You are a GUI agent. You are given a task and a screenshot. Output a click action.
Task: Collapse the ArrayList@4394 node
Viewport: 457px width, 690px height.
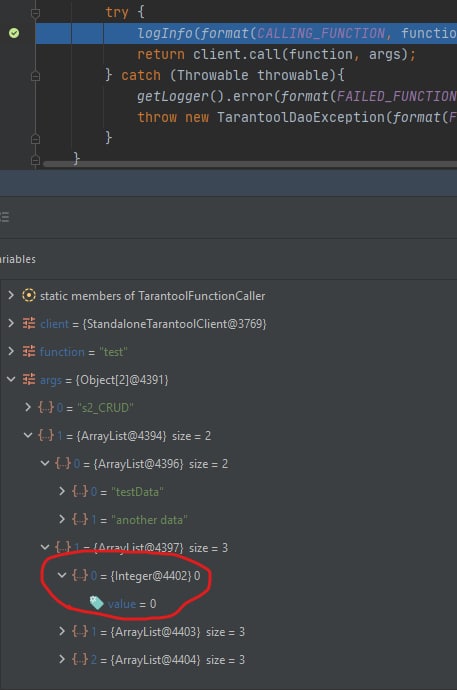coord(28,435)
